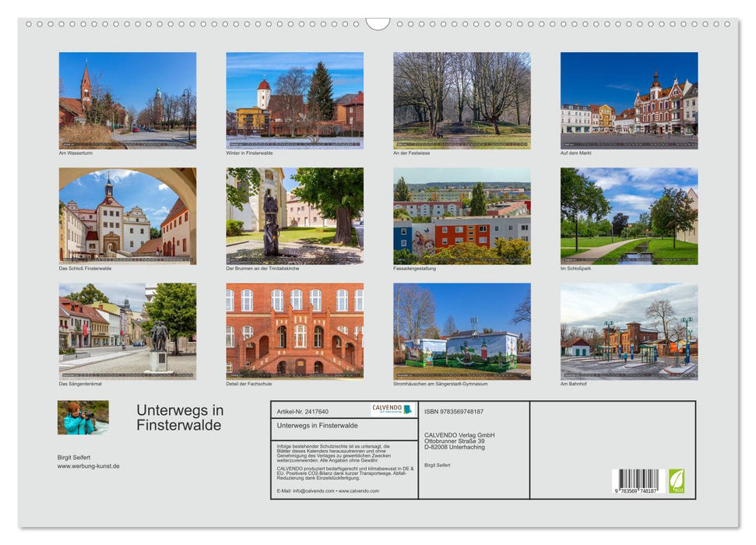Click the 'D-82008 Unterhaching' text
The width and height of the screenshot is (756, 545).
[x=455, y=447]
